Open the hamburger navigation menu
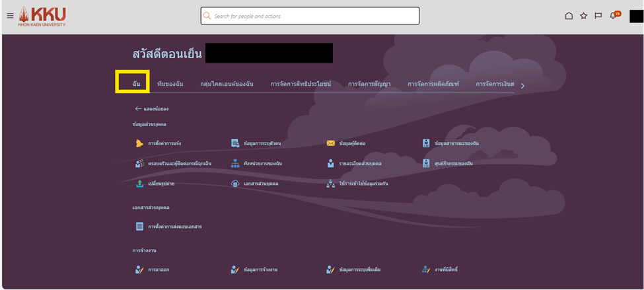The height and width of the screenshot is (290, 644). pyautogui.click(x=10, y=16)
